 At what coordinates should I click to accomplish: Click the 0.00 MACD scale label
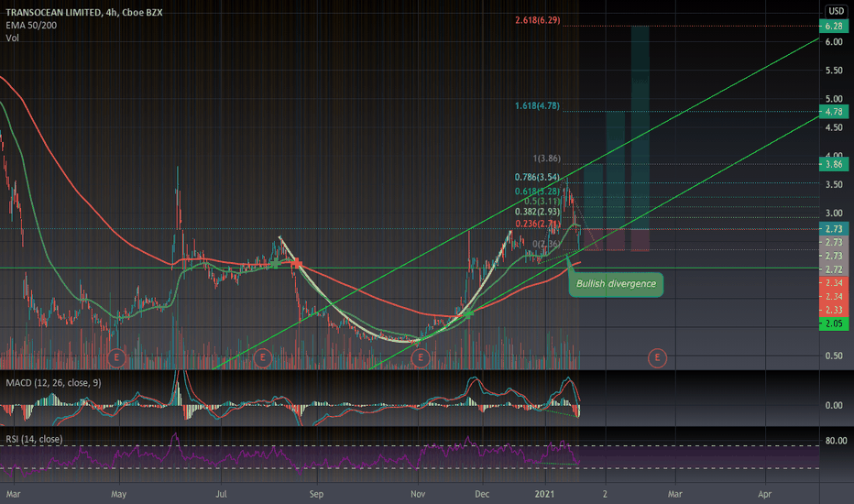click(834, 405)
